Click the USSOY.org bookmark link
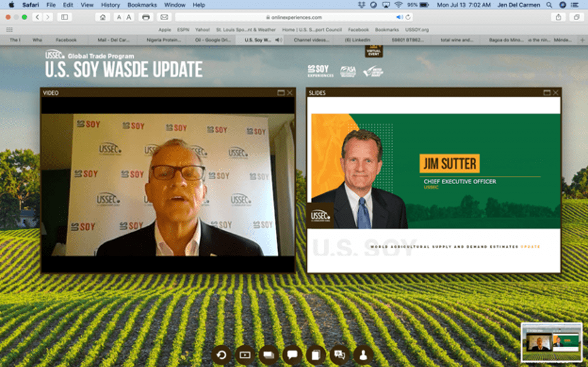Screen dimensions: 588x367 tap(416, 30)
